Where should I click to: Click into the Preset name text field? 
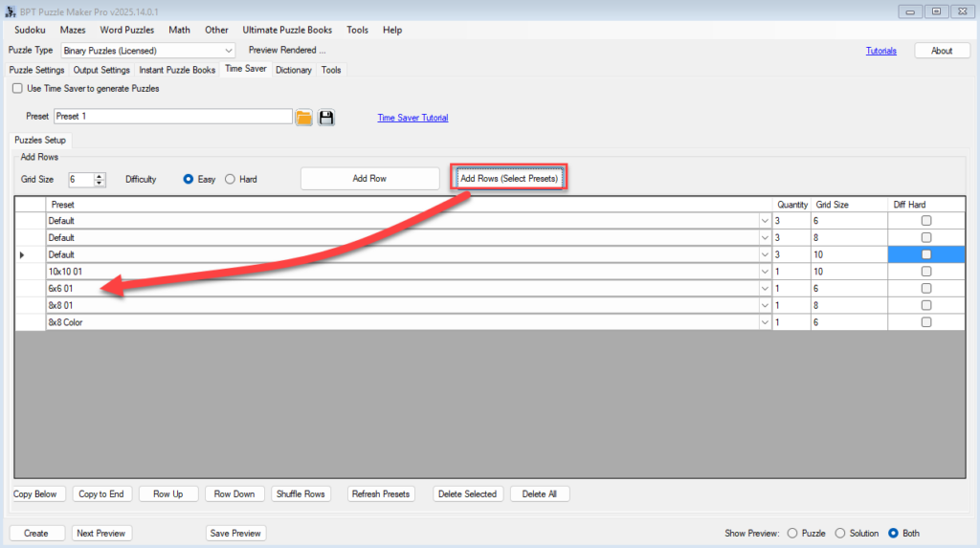(172, 117)
